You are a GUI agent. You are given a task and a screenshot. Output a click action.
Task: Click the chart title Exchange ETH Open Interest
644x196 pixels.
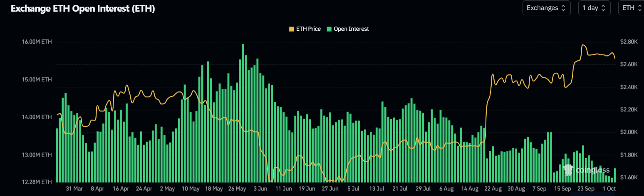click(x=83, y=9)
